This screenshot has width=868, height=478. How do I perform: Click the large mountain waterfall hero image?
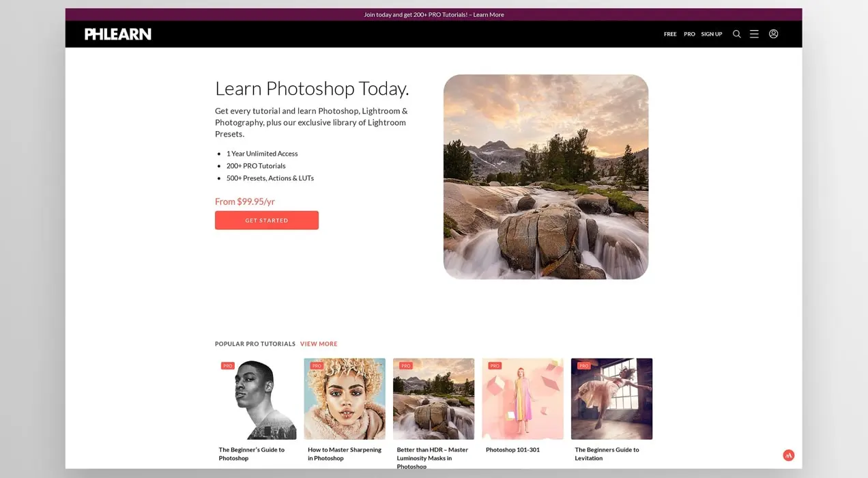pos(546,177)
